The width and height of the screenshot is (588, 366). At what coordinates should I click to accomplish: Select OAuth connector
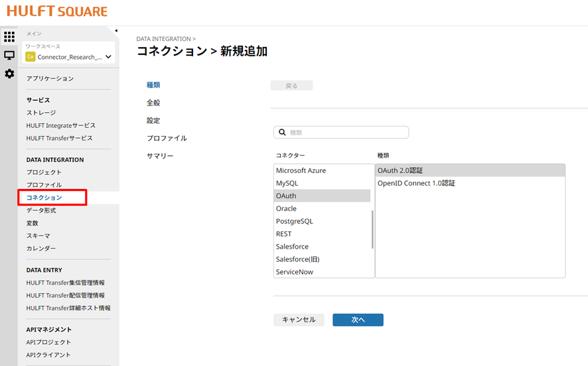[x=322, y=196]
